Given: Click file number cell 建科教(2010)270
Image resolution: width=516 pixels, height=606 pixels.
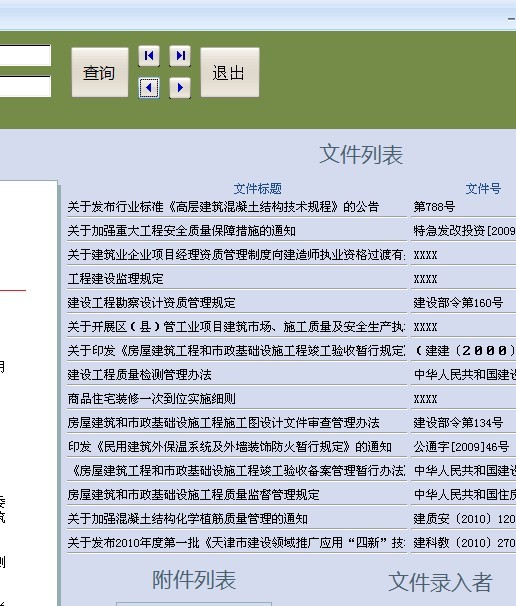Looking at the screenshot, I should [463, 542].
